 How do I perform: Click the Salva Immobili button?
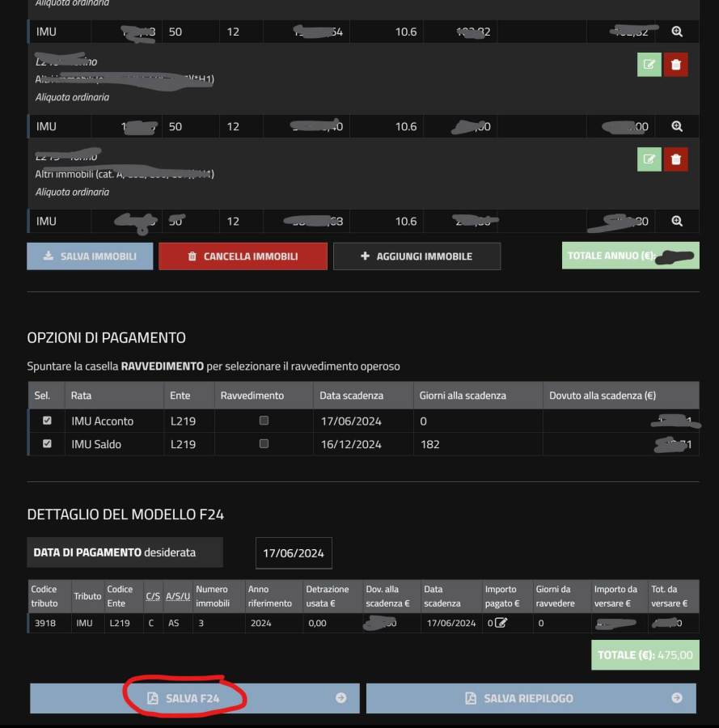pyautogui.click(x=90, y=256)
